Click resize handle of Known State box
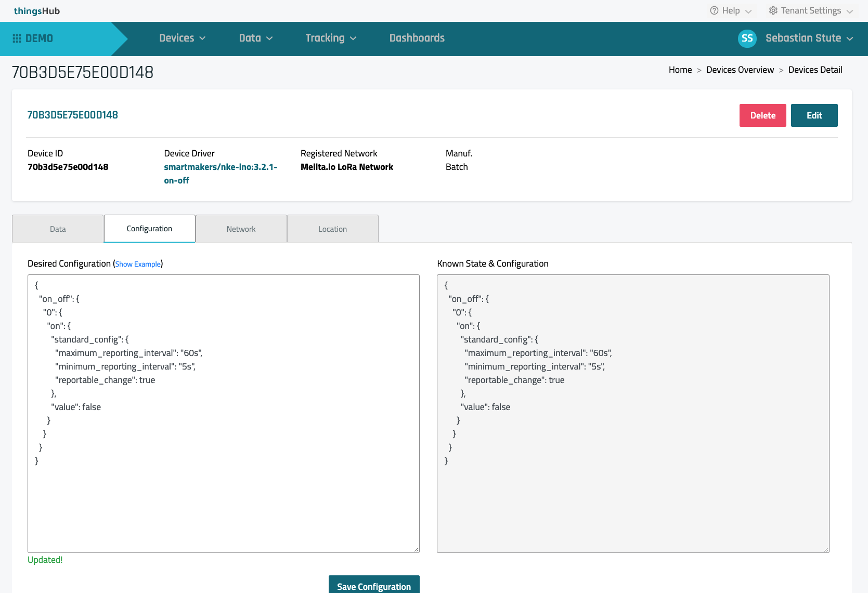The height and width of the screenshot is (593, 868). 826,549
